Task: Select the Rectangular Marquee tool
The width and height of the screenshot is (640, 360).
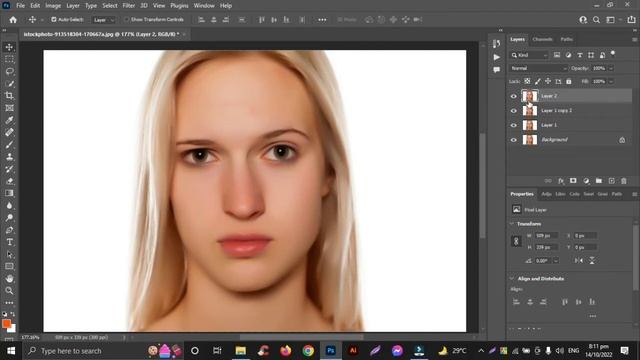Action: [9, 59]
